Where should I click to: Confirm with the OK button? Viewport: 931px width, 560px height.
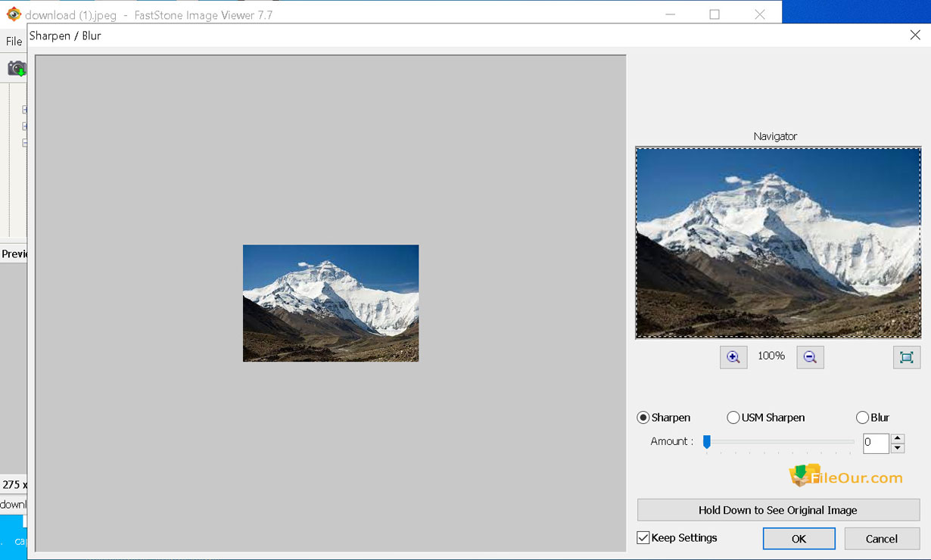(799, 539)
